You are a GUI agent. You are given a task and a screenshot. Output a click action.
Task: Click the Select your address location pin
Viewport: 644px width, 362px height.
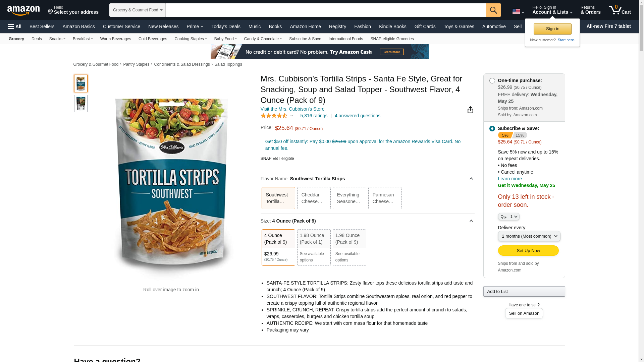click(x=51, y=12)
